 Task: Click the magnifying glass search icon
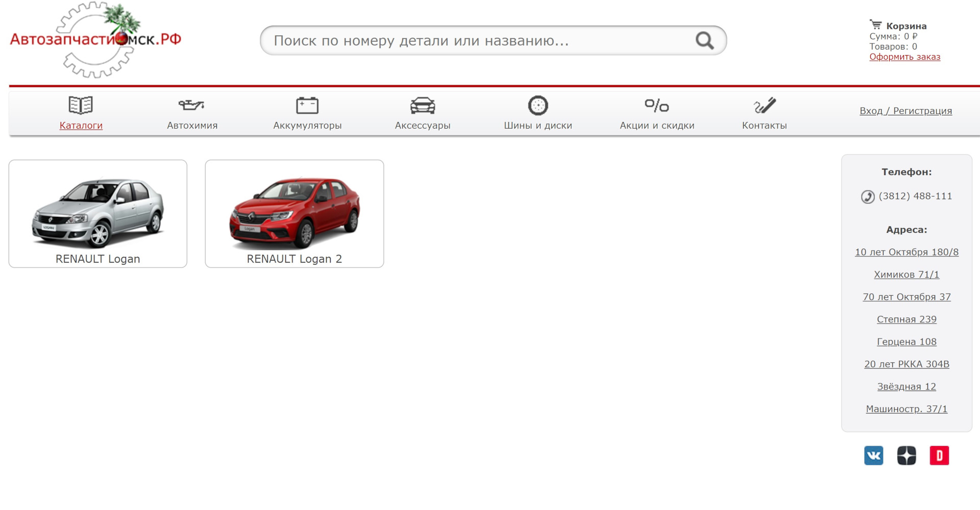(704, 40)
